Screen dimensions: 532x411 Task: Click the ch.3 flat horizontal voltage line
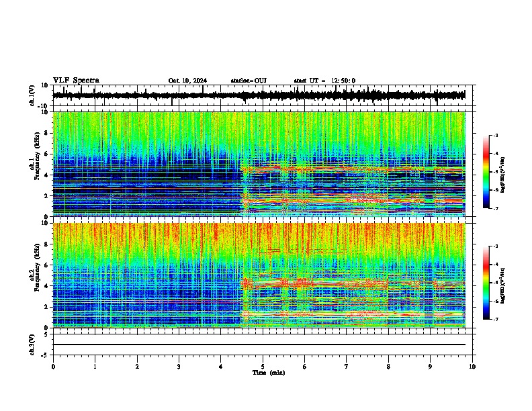(259, 345)
